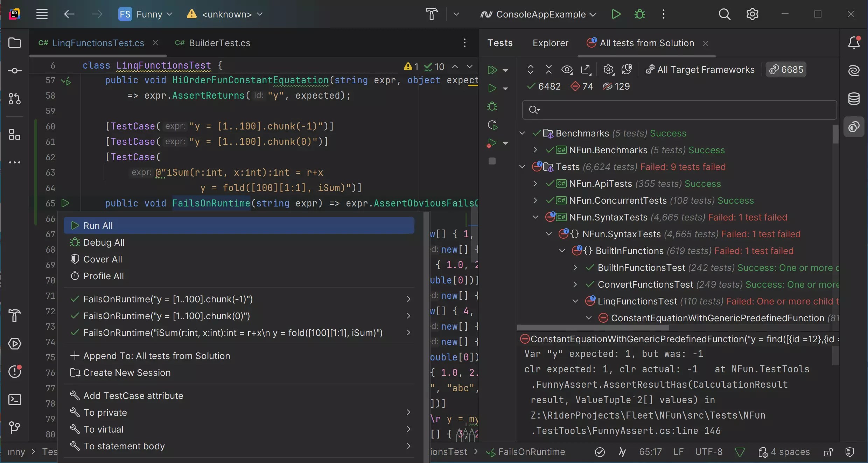Open the Commit tool window in left sidebar
The height and width of the screenshot is (463, 868).
(14, 71)
